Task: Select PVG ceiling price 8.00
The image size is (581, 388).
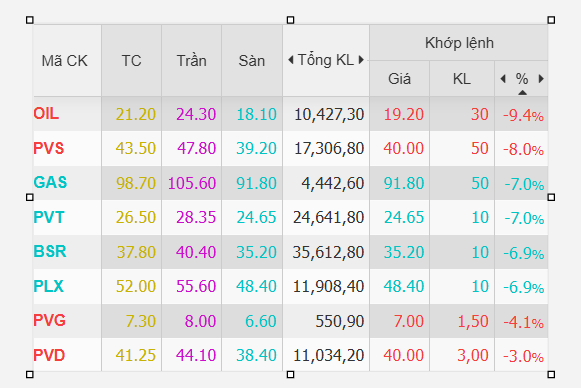Action: click(200, 321)
